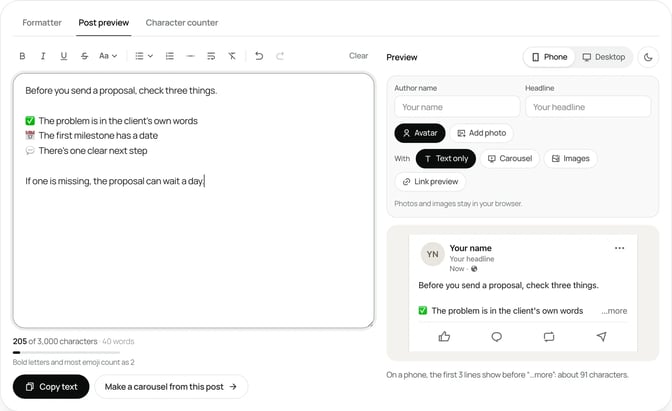
Task: Switch preview to Desktop view
Action: [603, 57]
